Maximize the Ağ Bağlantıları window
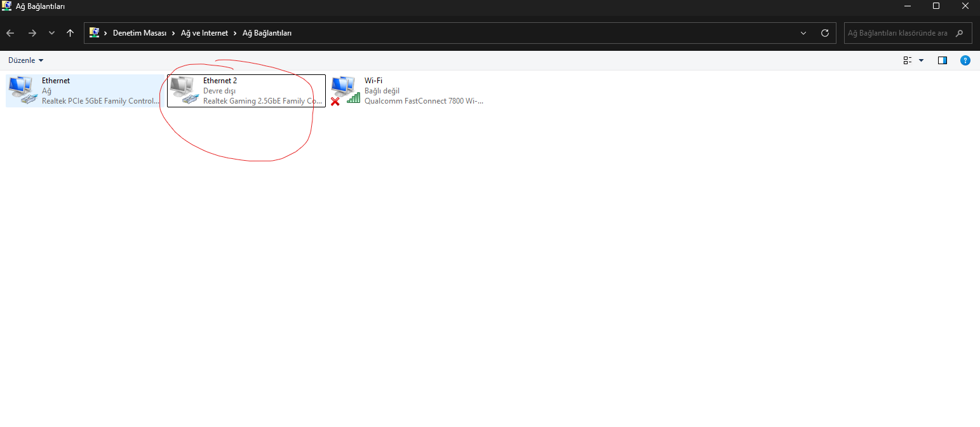Image resolution: width=980 pixels, height=427 pixels. (936, 6)
